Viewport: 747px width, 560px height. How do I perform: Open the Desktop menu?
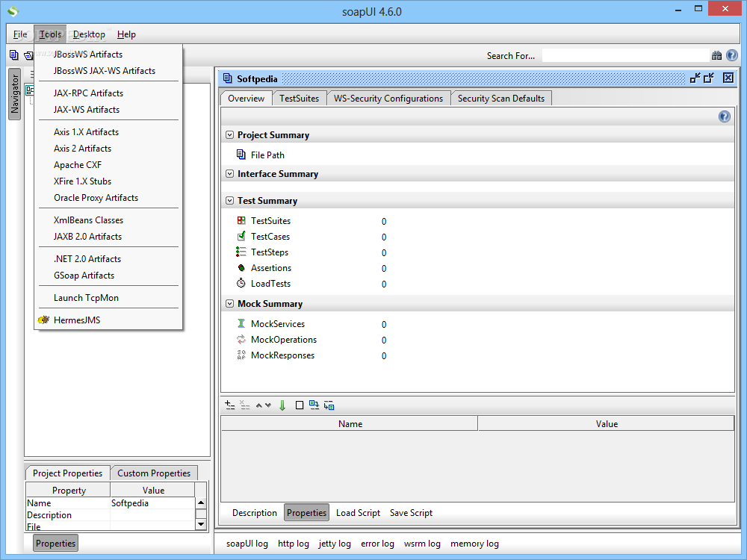[x=89, y=34]
